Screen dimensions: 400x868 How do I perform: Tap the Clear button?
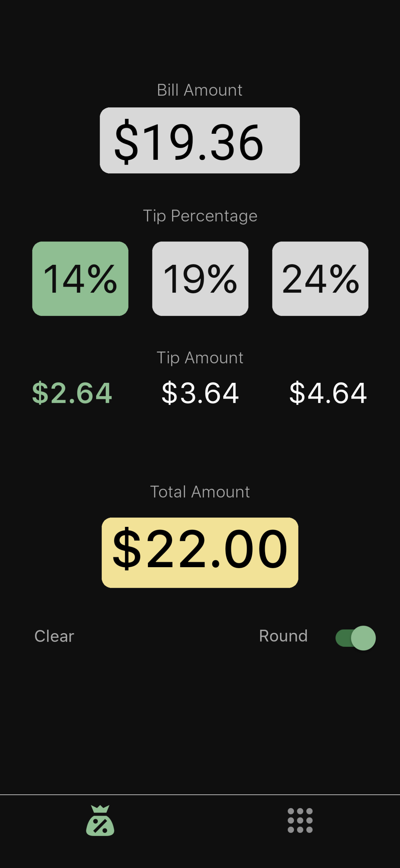click(x=54, y=636)
